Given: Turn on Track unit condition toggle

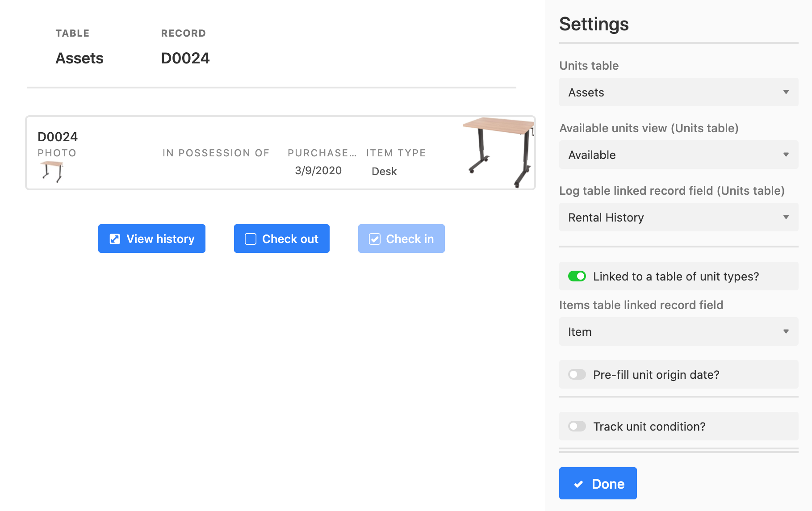Looking at the screenshot, I should point(577,426).
